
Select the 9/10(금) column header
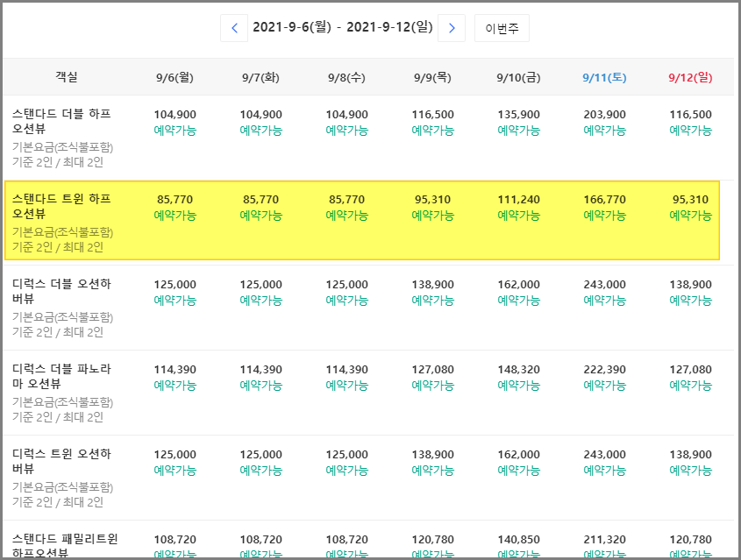coord(518,77)
